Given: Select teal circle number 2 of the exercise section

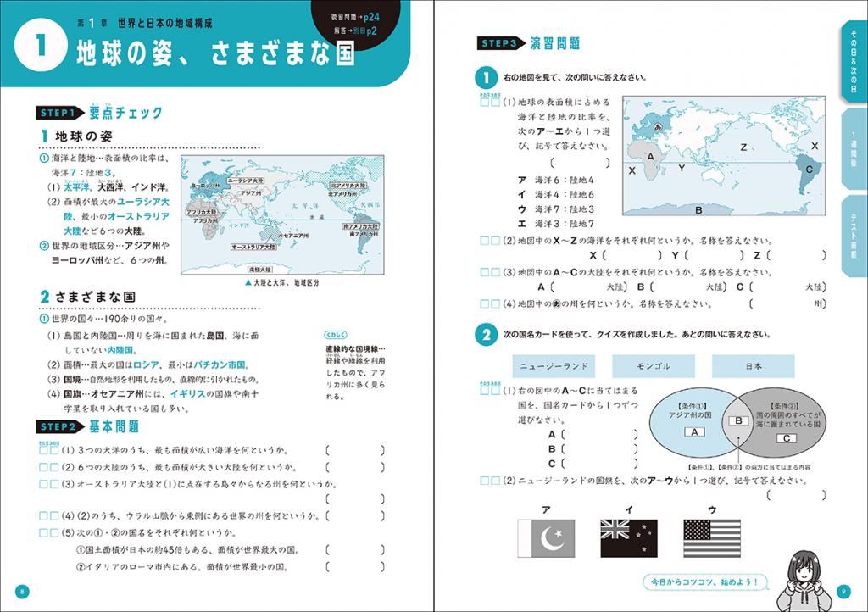Looking at the screenshot, I should tap(486, 335).
